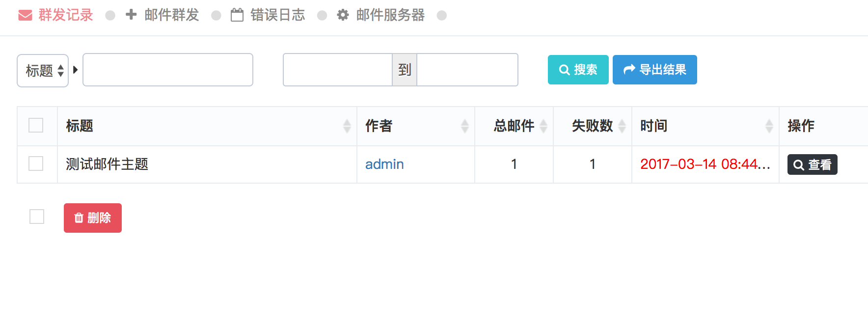Click the 查看 view button
Image resolution: width=868 pixels, height=327 pixels.
(813, 164)
